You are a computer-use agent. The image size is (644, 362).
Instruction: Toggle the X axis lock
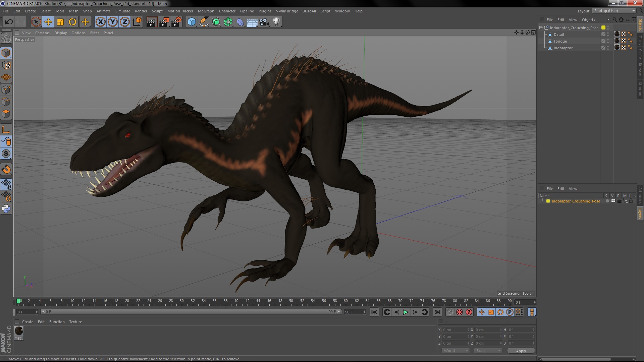(x=100, y=22)
